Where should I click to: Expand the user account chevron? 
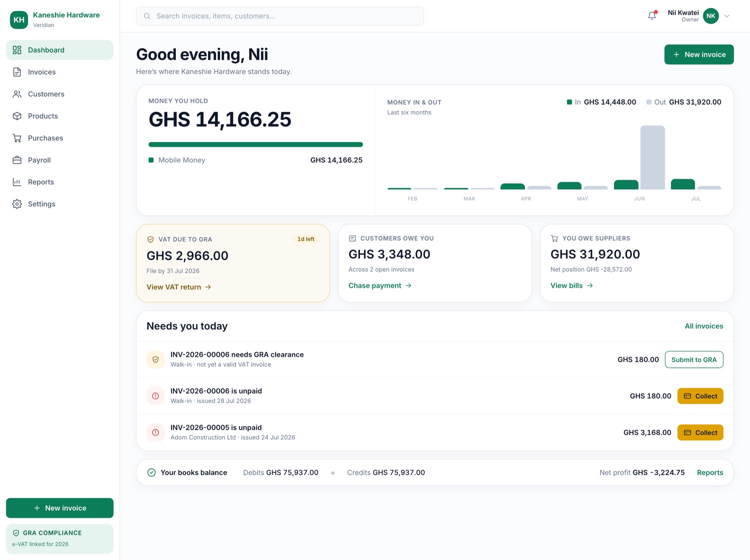click(727, 16)
